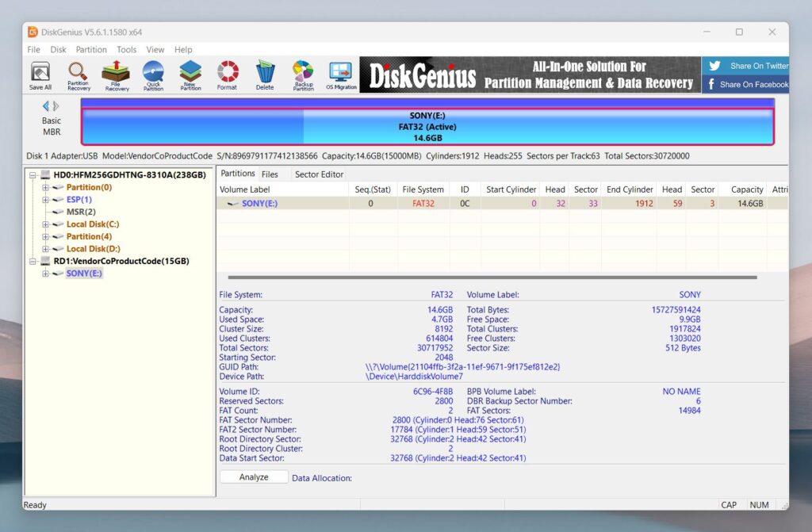Image resolution: width=812 pixels, height=532 pixels.
Task: Launch the File Recovery tool
Action: (116, 75)
